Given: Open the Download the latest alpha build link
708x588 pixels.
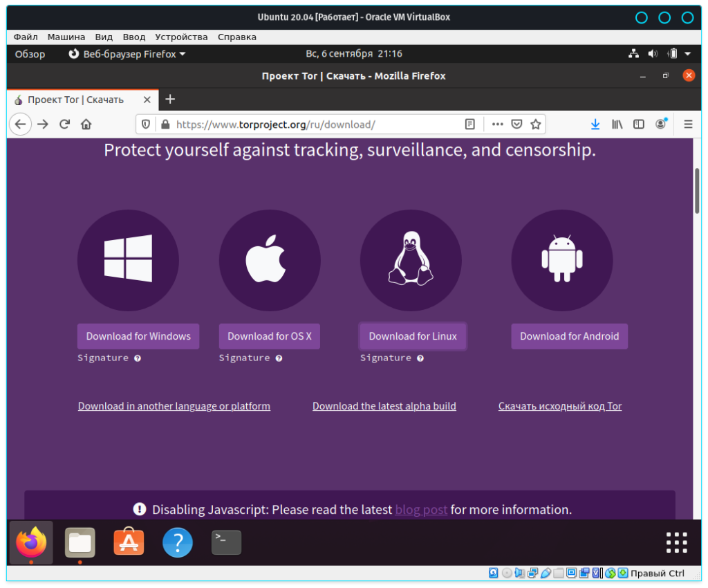Looking at the screenshot, I should pos(384,406).
